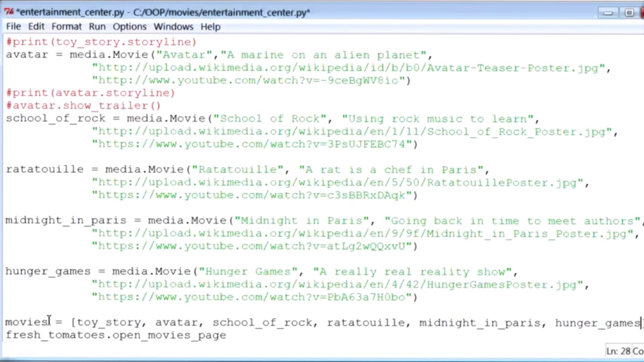Click the hunger_games variable assignment
This screenshot has width=644, height=362.
click(x=48, y=271)
